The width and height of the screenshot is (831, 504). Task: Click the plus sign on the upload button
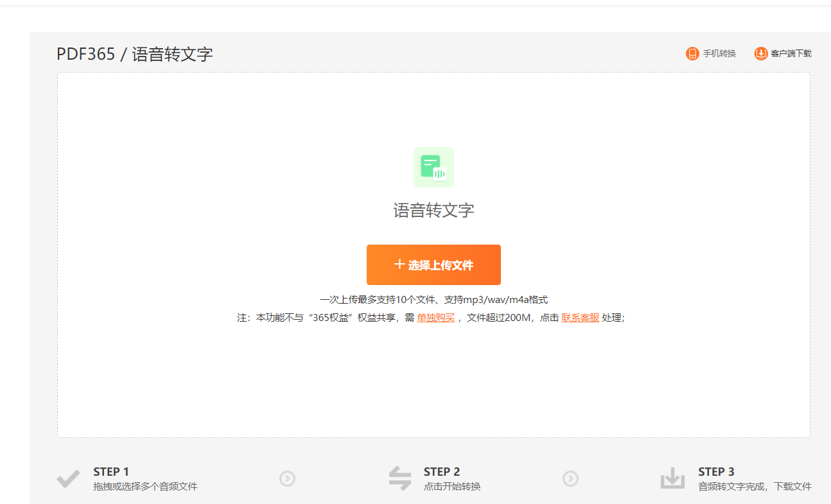pos(399,265)
